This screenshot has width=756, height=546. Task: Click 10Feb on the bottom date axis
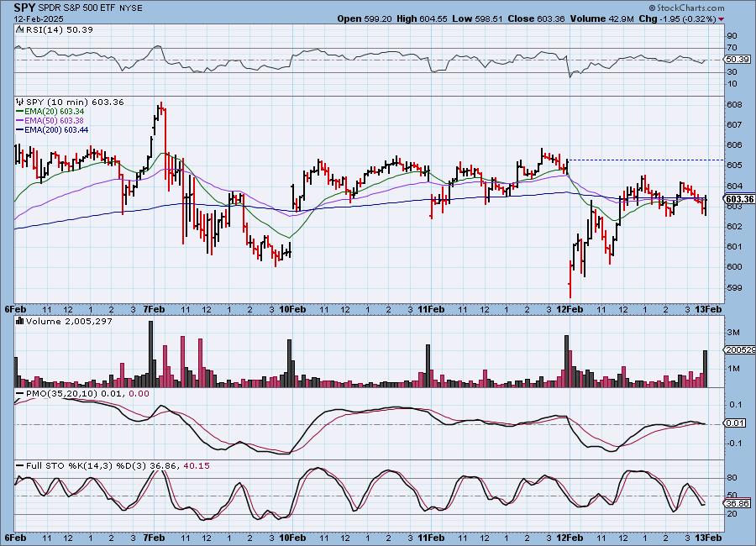tap(292, 538)
